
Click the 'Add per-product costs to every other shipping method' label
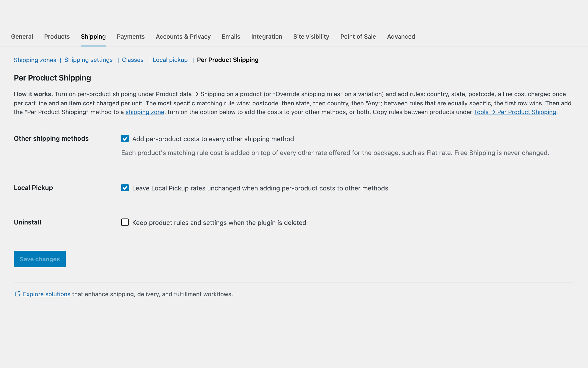point(213,139)
